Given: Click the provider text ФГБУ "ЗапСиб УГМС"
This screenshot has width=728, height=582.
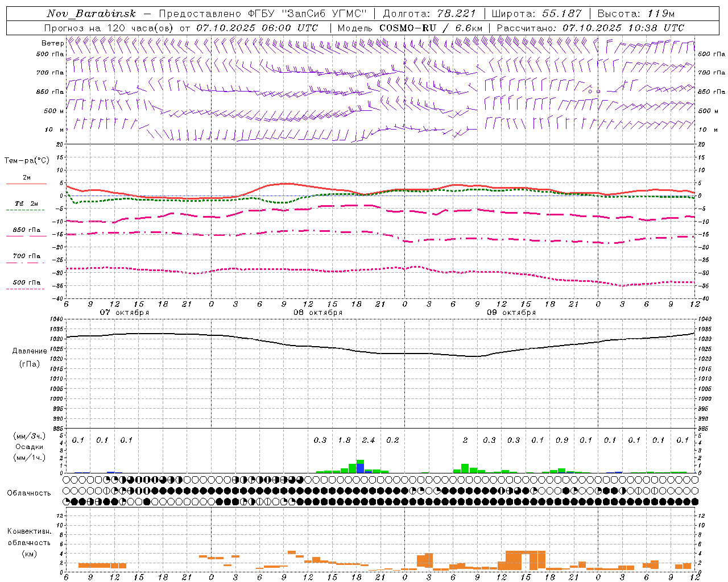Looking at the screenshot, I should tap(308, 14).
